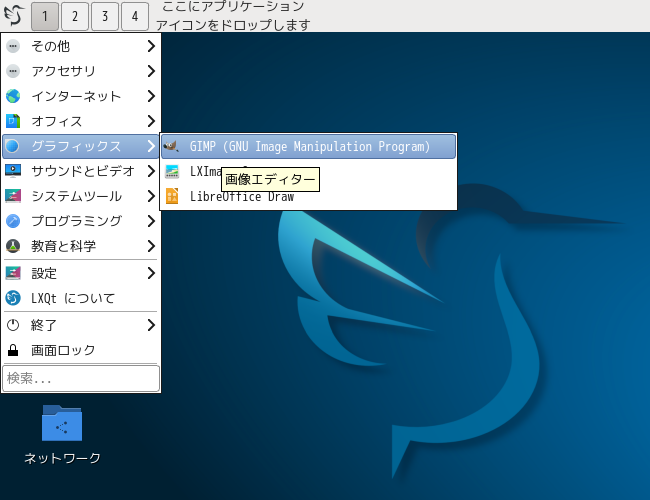Click the globe icon for インターネット
This screenshot has width=650, height=500.
pyautogui.click(x=13, y=96)
